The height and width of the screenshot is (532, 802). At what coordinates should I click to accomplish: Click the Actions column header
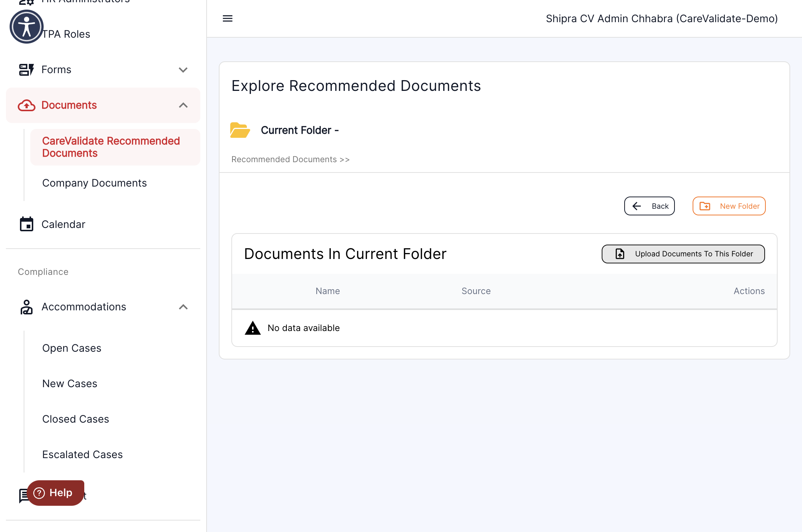click(749, 291)
